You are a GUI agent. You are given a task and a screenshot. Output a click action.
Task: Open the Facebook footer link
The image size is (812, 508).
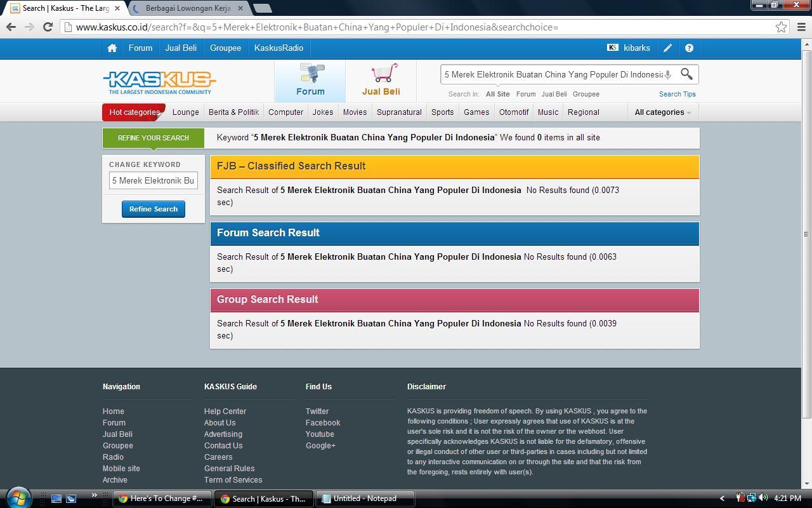tap(323, 423)
